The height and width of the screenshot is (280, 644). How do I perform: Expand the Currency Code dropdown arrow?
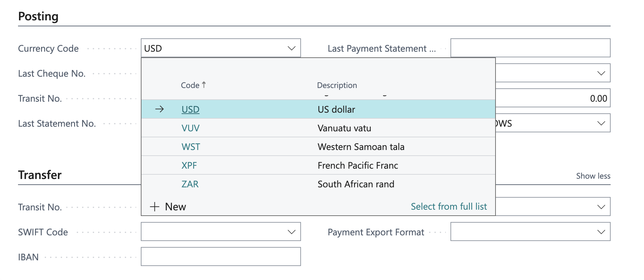click(x=291, y=48)
